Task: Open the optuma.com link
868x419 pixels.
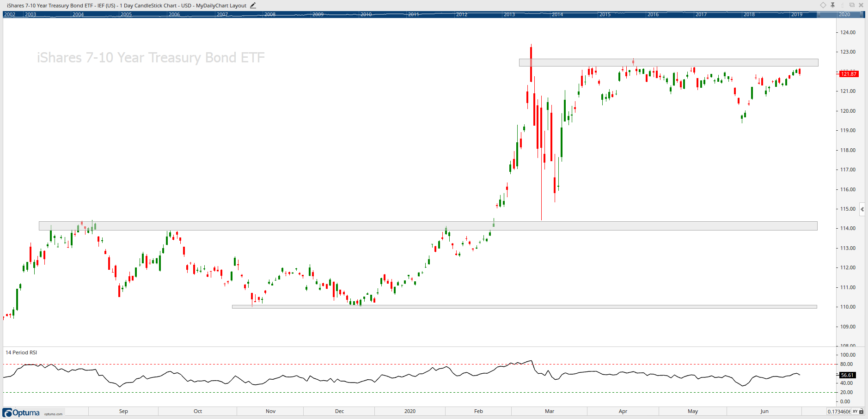Action: (x=53, y=414)
